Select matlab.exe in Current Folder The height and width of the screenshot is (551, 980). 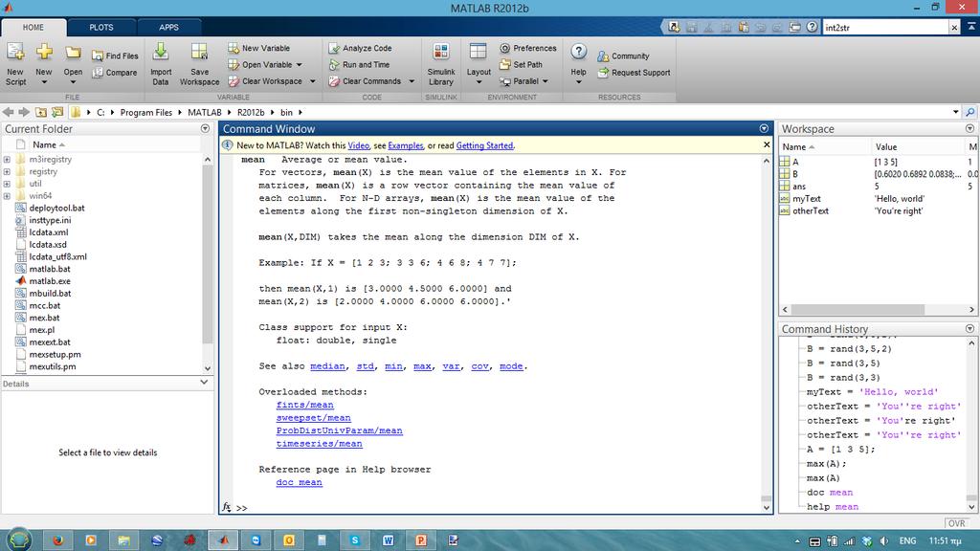click(x=50, y=281)
